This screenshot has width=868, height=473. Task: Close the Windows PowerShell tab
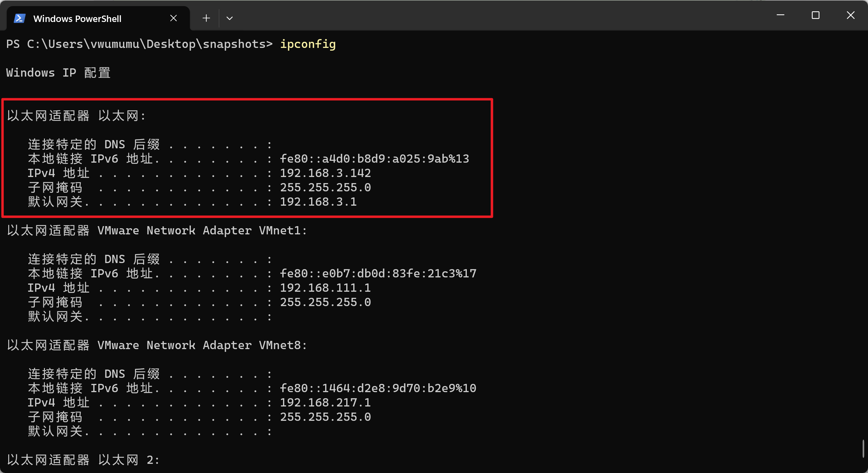click(173, 18)
